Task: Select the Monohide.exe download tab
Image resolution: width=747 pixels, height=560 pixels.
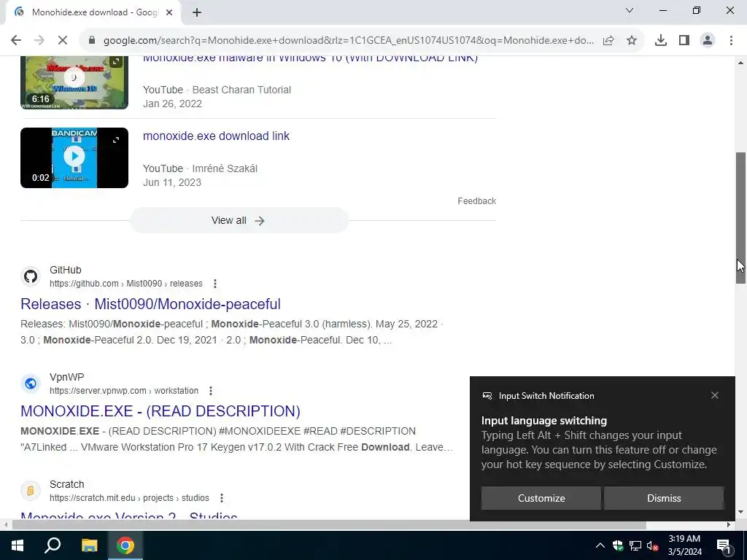Action: (x=93, y=12)
